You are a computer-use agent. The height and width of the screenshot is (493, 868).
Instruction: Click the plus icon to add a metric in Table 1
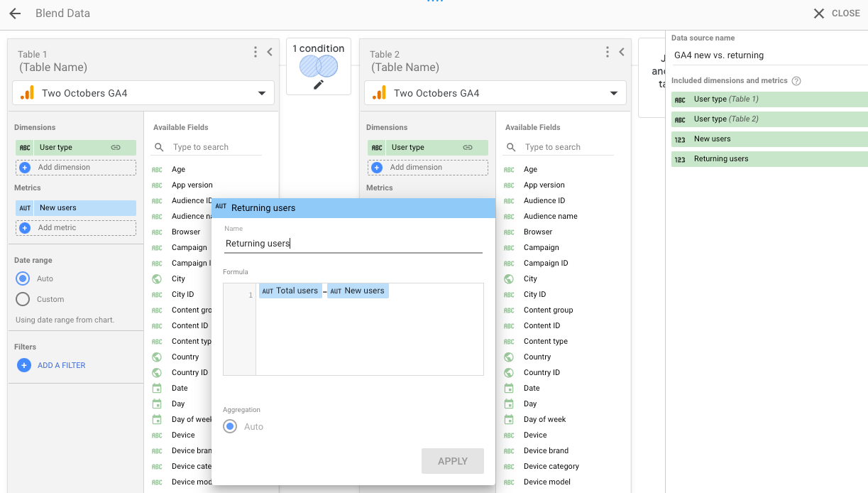coord(25,228)
